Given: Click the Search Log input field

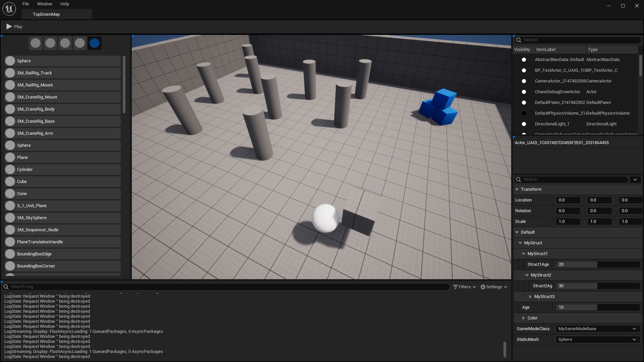Looking at the screenshot, I should tap(134, 287).
